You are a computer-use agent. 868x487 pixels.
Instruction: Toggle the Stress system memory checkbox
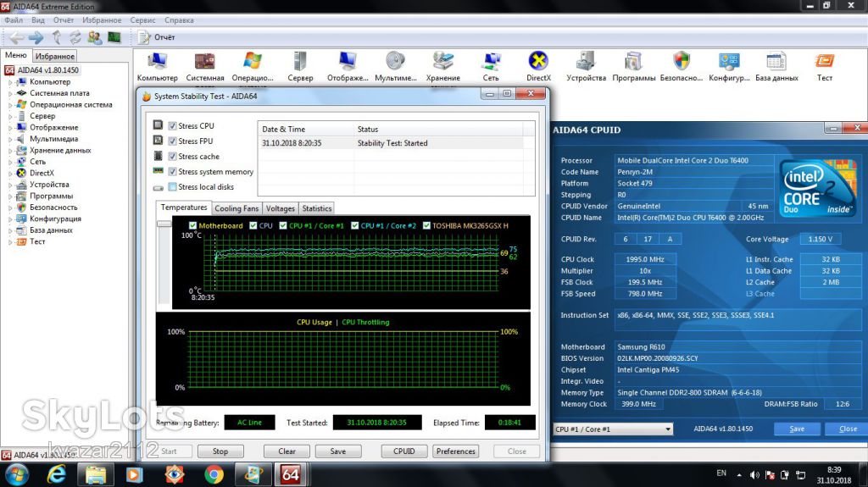172,172
